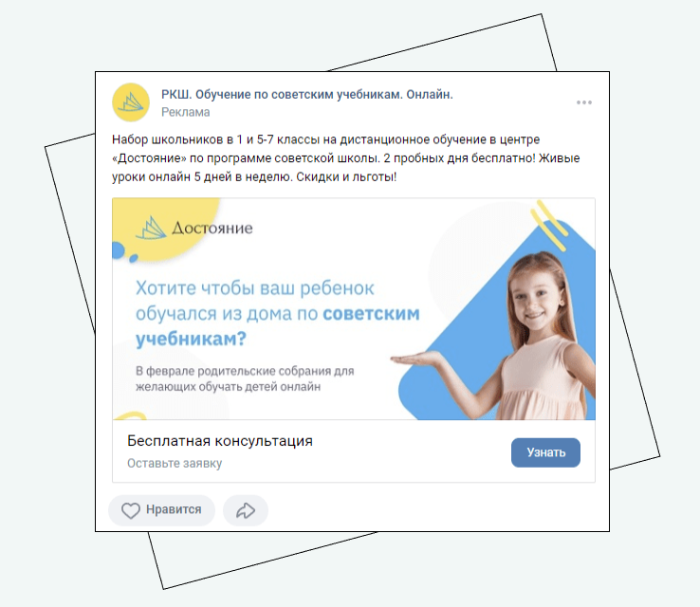The width and height of the screenshot is (700, 607).
Task: Click the yellow РКШ profile avatar
Action: (x=130, y=102)
